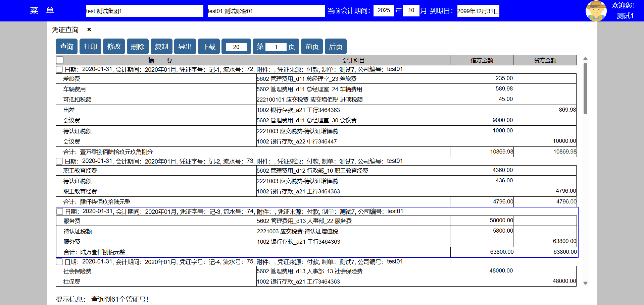This screenshot has height=305, width=644.
Task: Open the 菜单 main menu
Action: tap(42, 11)
